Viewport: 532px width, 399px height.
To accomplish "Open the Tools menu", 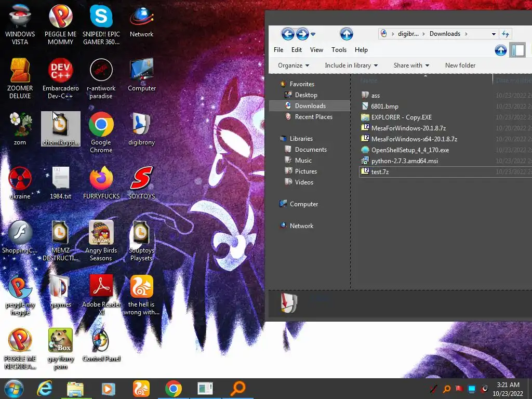I will (x=339, y=49).
